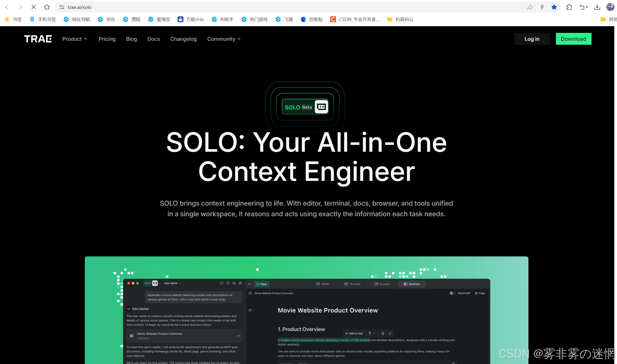This screenshot has width=617, height=364.
Task: Click the TRAE logo
Action: [38, 39]
